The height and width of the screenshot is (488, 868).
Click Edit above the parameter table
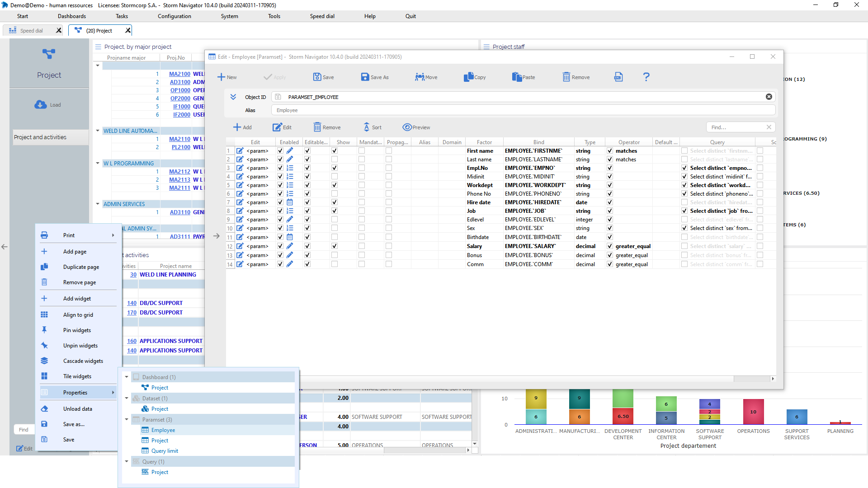coord(282,127)
